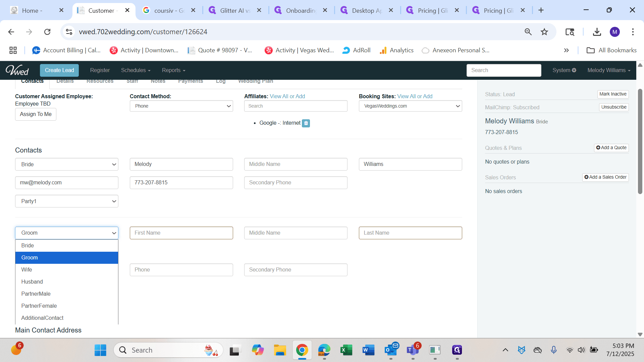This screenshot has width=644, height=362.
Task: Open File Explorer from the taskbar
Action: click(280, 350)
